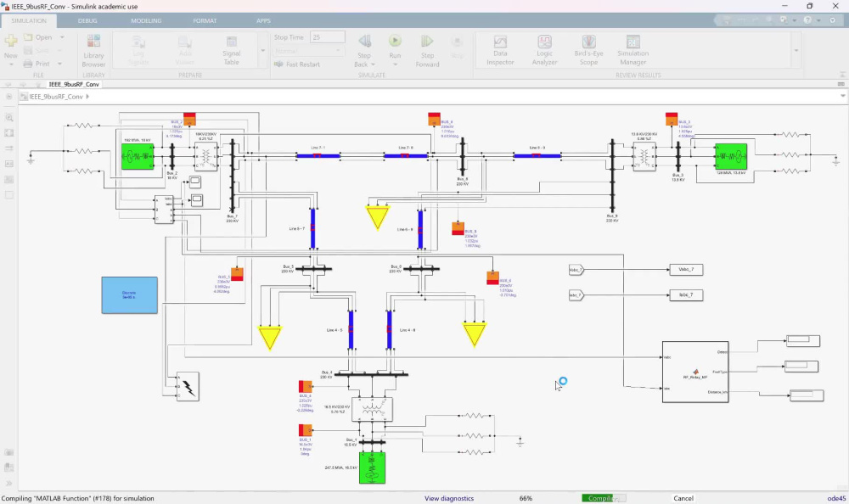849x504 pixels.
Task: Click the Step Forward icon
Action: coord(427,41)
